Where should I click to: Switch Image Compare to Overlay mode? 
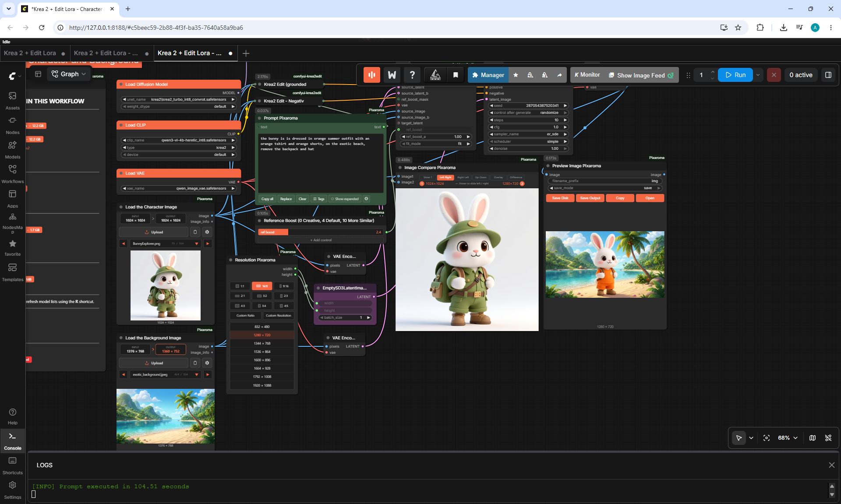[x=498, y=177]
